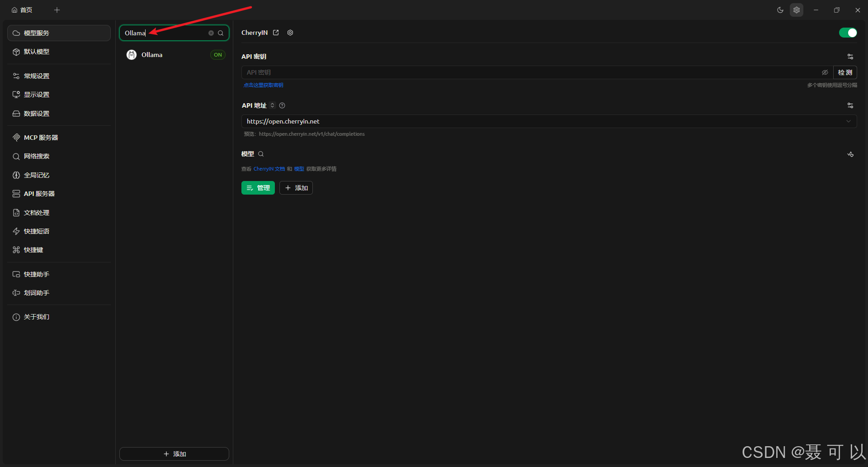The image size is (868, 467).
Task: Open 划词助手 settings
Action: coord(59,293)
